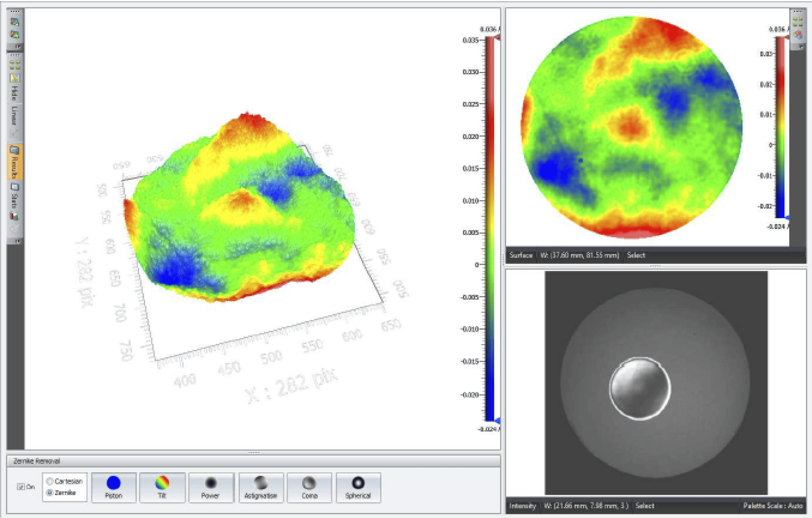Screen dimensions: 812x518
Task: Select the Cartesian radio option
Action: [50, 481]
